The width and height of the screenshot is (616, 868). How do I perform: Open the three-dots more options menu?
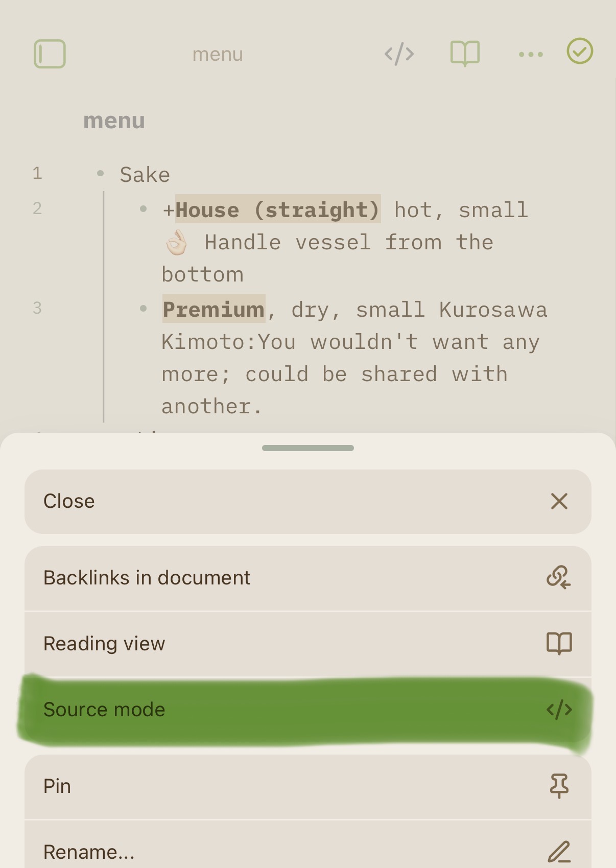tap(531, 54)
